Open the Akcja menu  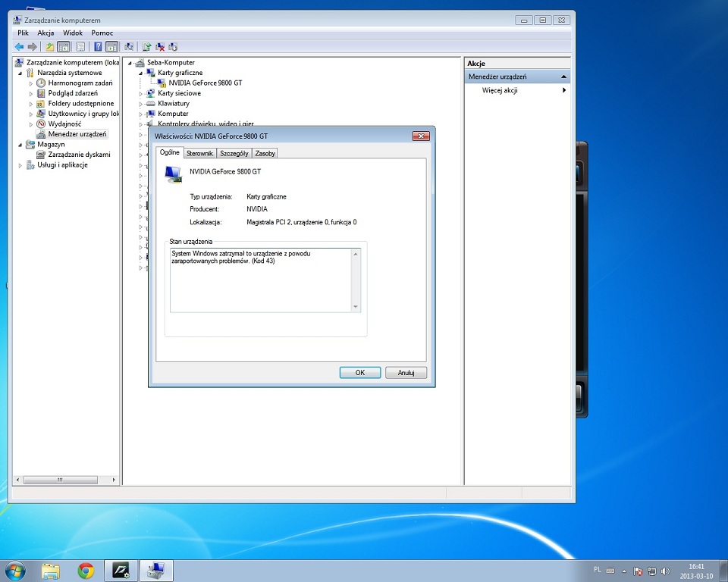(x=45, y=33)
